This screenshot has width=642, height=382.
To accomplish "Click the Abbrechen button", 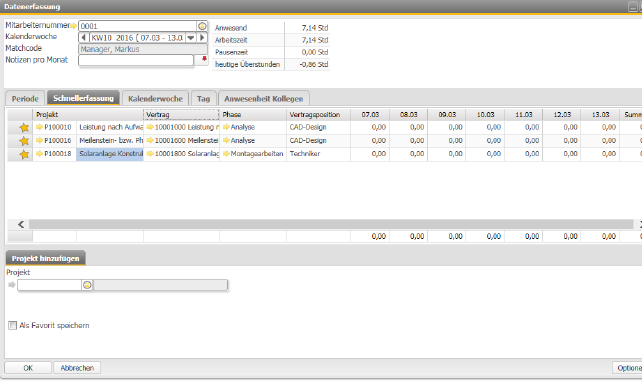I will click(77, 368).
